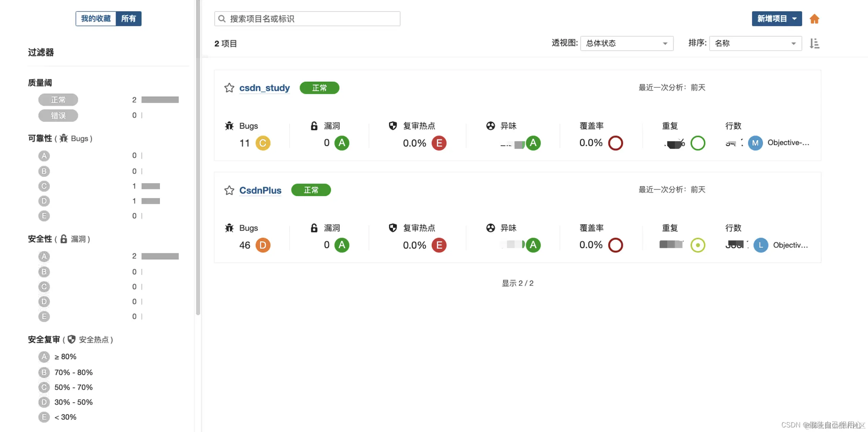868x432 pixels.
Task: Filter reliability by rating E
Action: [x=44, y=216]
